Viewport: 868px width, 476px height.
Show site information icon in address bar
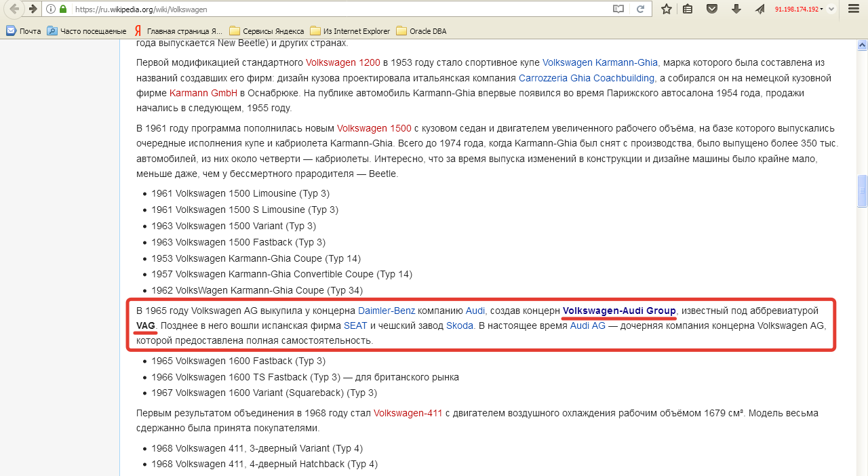tap(51, 9)
